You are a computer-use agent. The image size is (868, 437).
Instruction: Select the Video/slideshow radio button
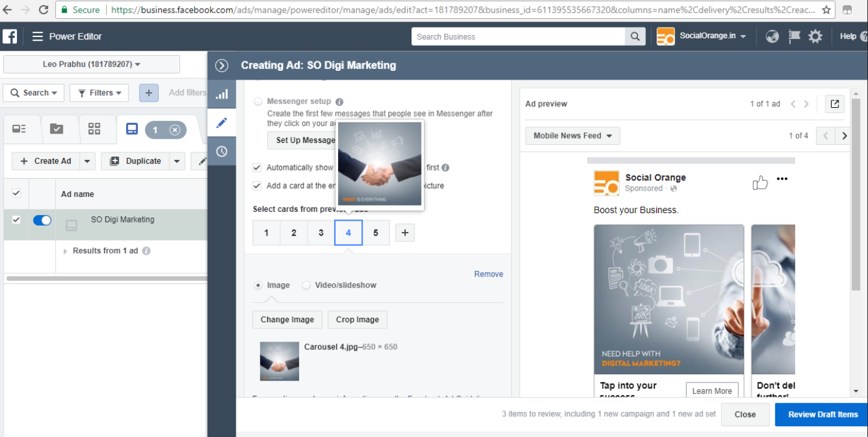(306, 285)
